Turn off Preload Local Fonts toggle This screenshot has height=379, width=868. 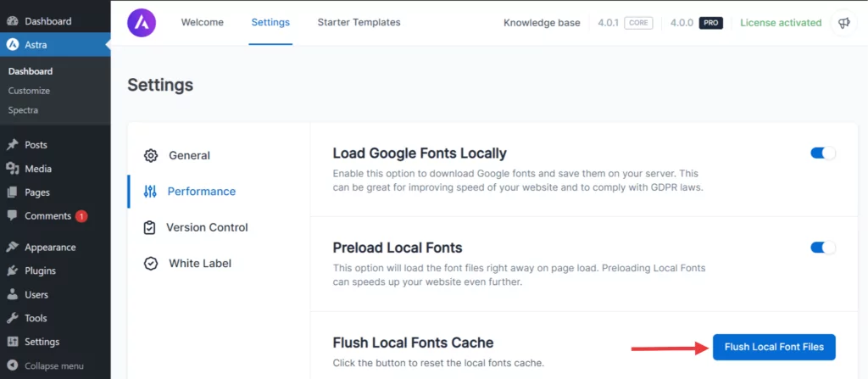pyautogui.click(x=822, y=248)
